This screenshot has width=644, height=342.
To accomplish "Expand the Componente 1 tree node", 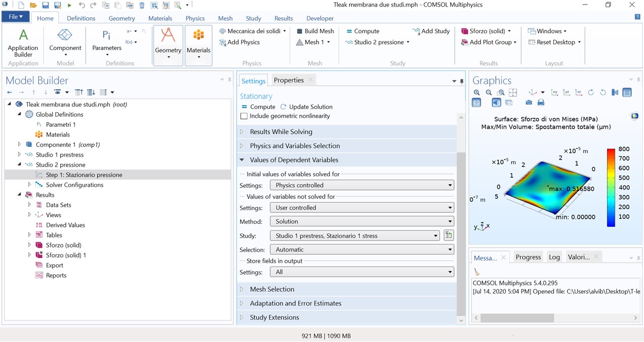I will (19, 144).
